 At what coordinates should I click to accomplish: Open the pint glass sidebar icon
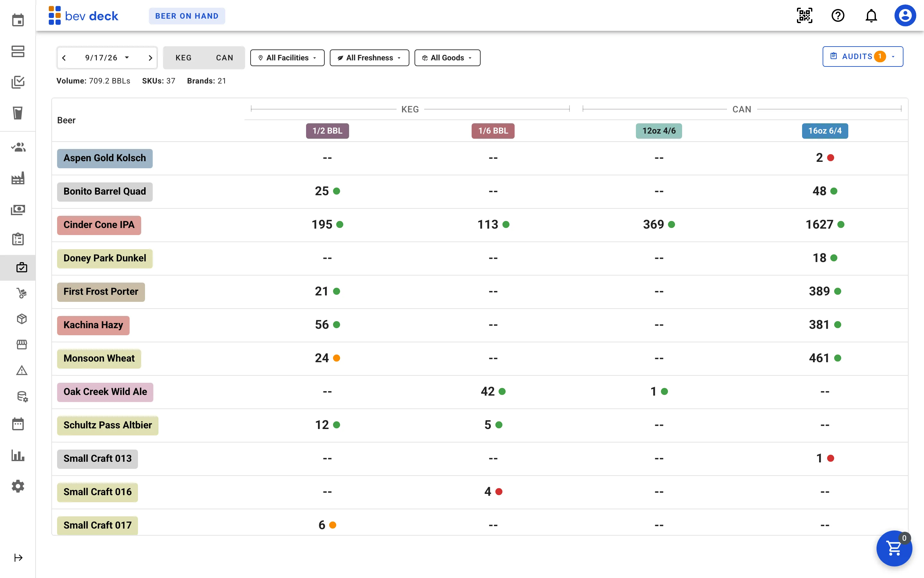pyautogui.click(x=18, y=113)
